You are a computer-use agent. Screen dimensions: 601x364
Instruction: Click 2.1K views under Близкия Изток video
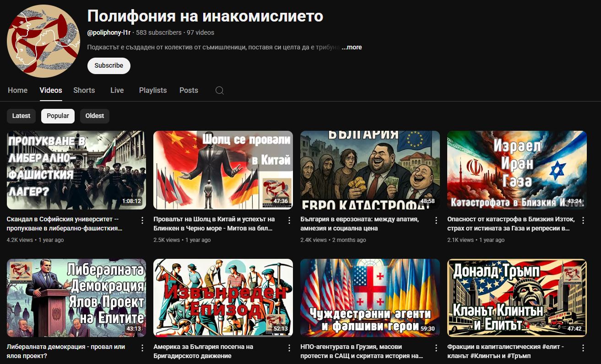click(460, 240)
